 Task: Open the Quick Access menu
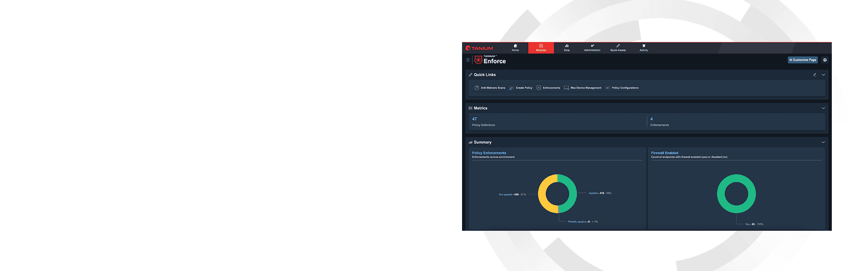(618, 48)
